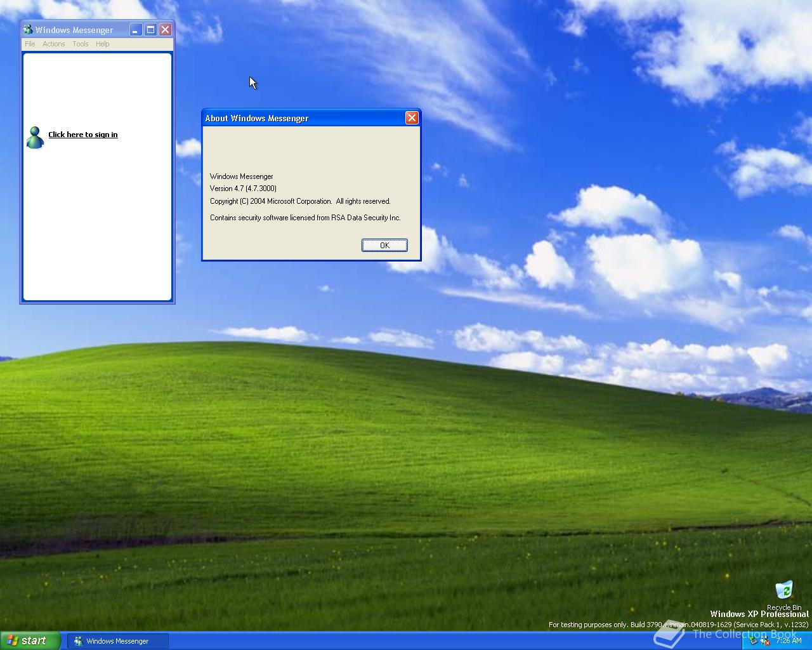Click the Safely Remove Hardware tray icon
This screenshot has width=812, height=650.
754,641
